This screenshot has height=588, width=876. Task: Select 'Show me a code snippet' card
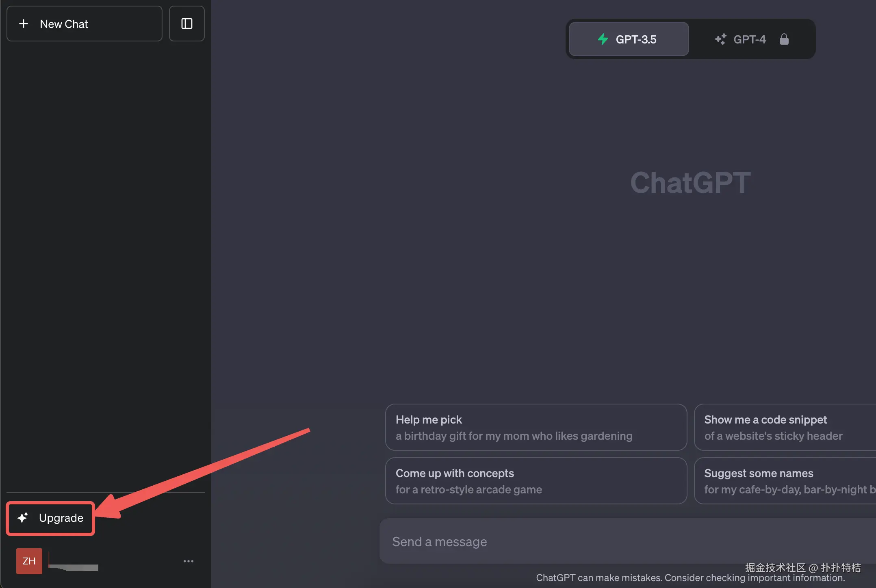784,427
